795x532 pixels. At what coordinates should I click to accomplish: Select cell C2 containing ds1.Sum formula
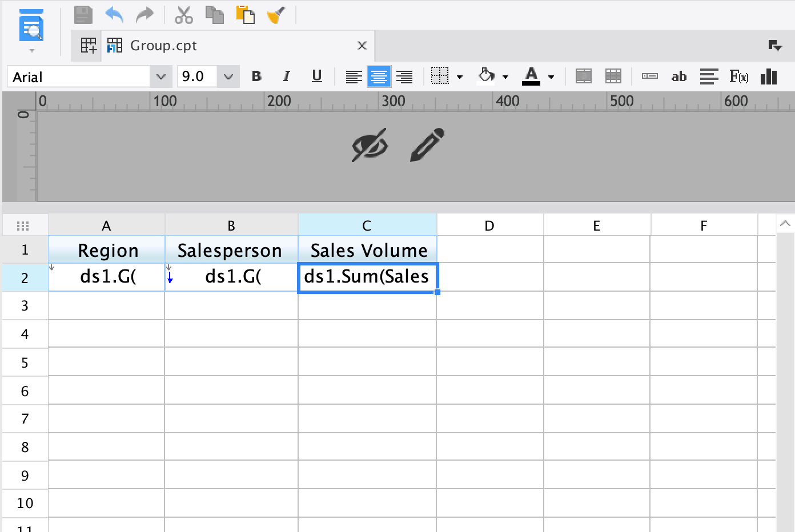coord(367,277)
